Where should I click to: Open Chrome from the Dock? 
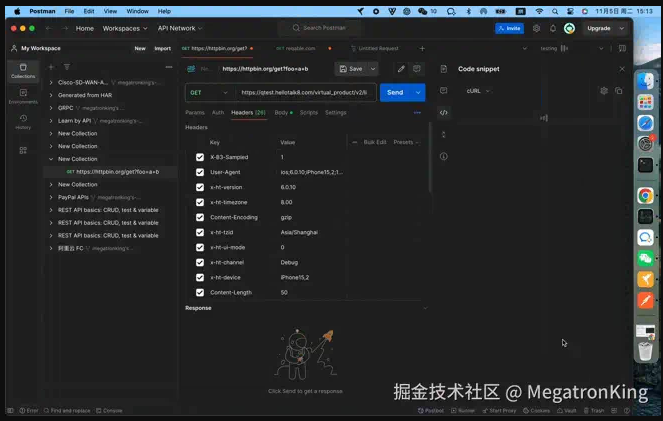click(x=645, y=196)
